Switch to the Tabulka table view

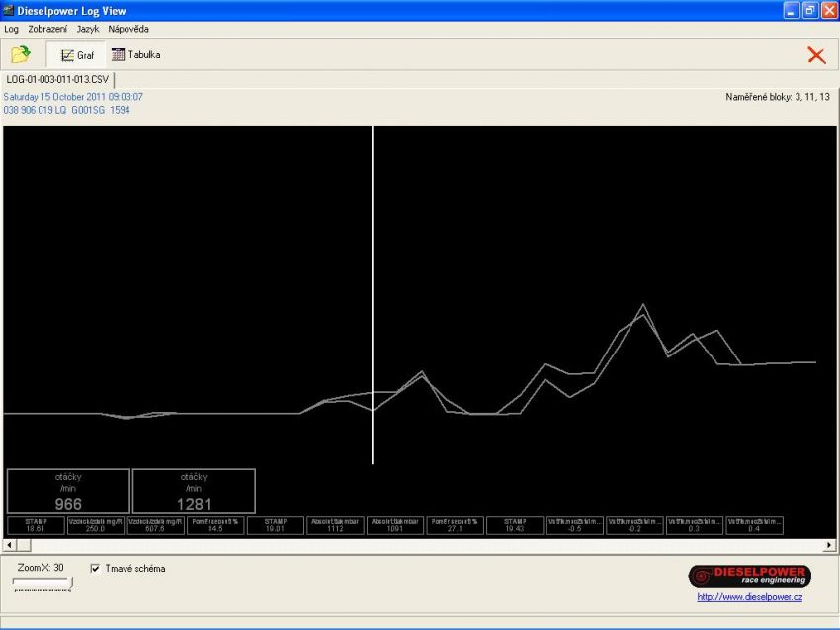coord(135,55)
